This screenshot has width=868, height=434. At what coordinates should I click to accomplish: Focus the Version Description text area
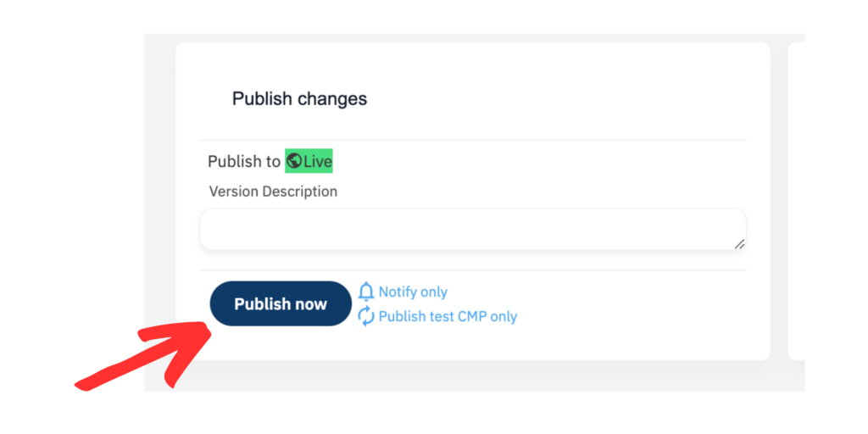tap(473, 229)
